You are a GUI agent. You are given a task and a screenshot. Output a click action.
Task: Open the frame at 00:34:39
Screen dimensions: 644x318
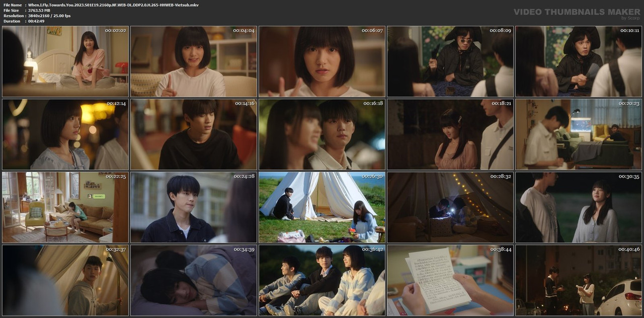pos(194,280)
